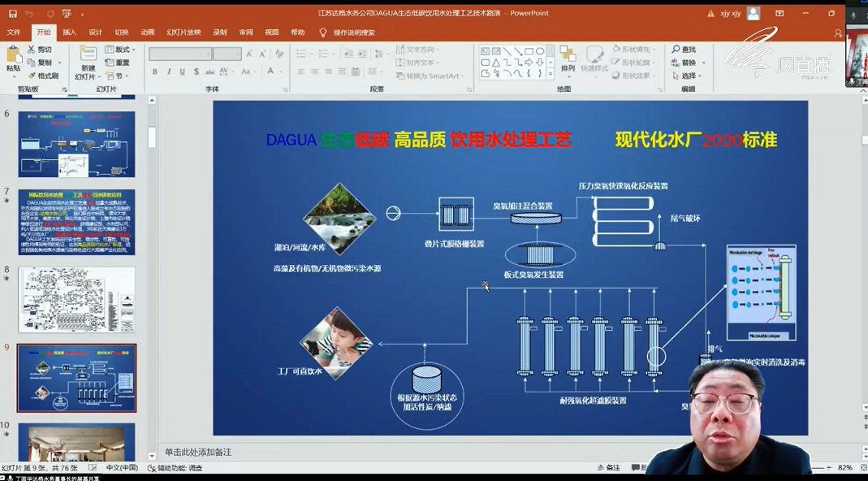Open the font size combo box
The image size is (868, 481).
227,54
